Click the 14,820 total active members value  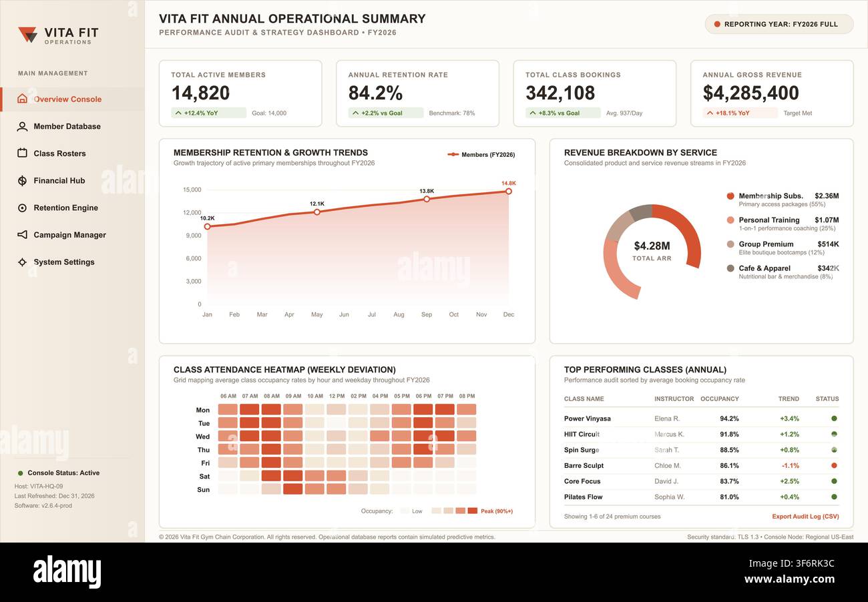pyautogui.click(x=201, y=93)
